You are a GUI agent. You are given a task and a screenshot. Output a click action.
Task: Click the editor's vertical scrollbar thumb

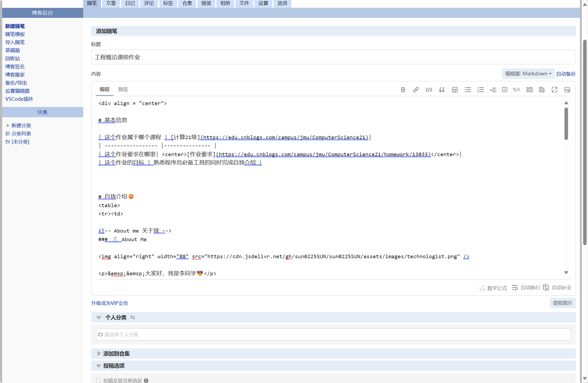pyautogui.click(x=566, y=124)
